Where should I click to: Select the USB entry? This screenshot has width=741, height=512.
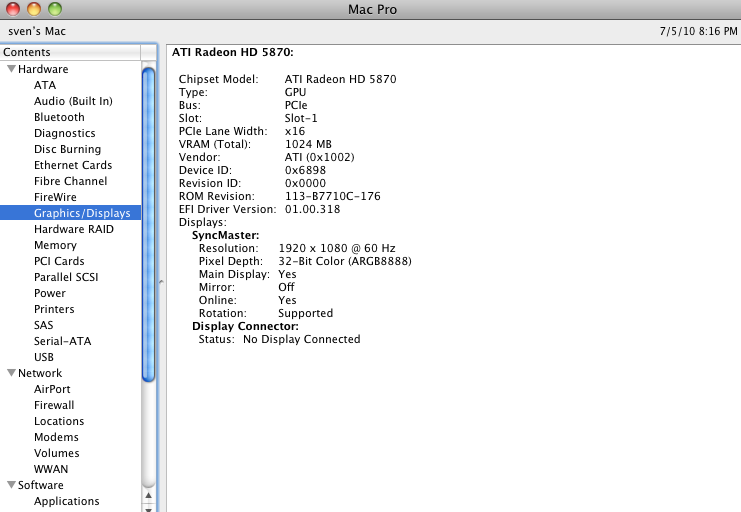point(44,357)
